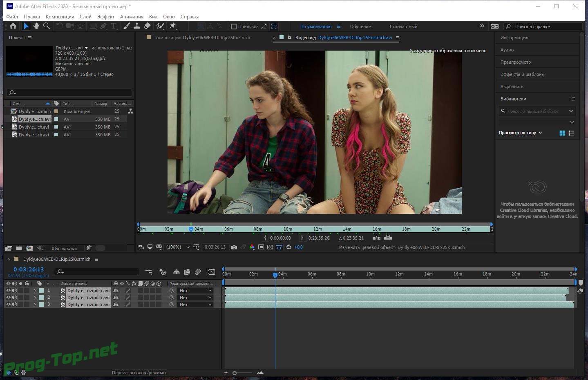Screen dimensions: 588x380
Task: Create a new folder in Project panel
Action: pos(19,248)
